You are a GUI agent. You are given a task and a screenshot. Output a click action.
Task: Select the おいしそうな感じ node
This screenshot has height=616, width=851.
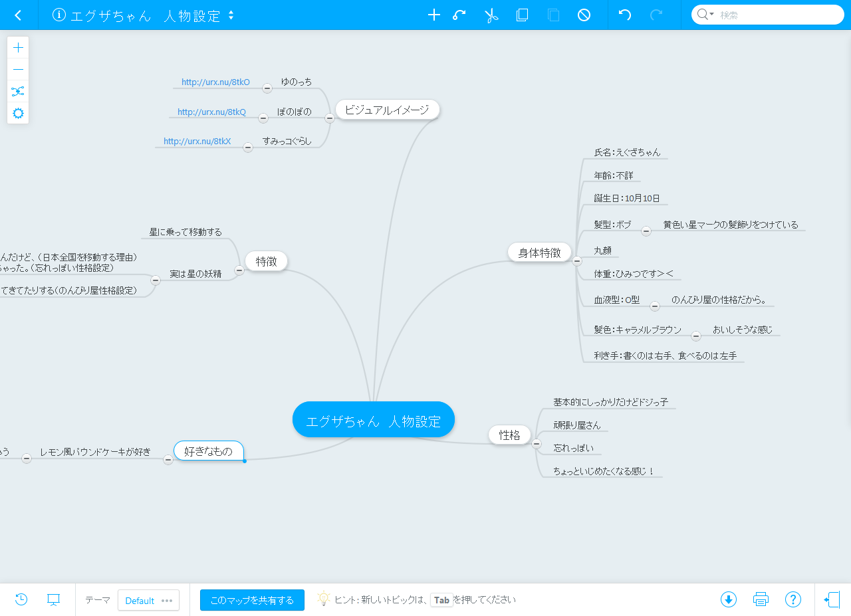(x=743, y=330)
